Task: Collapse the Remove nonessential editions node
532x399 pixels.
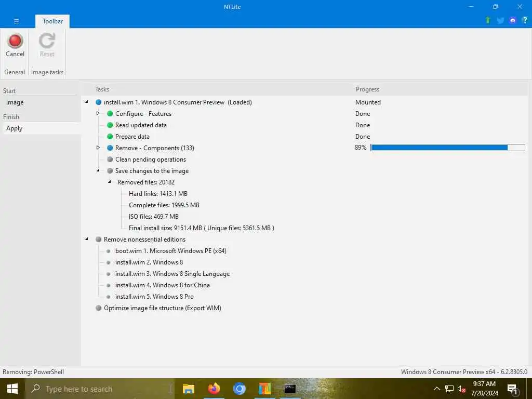Action: [x=87, y=239]
